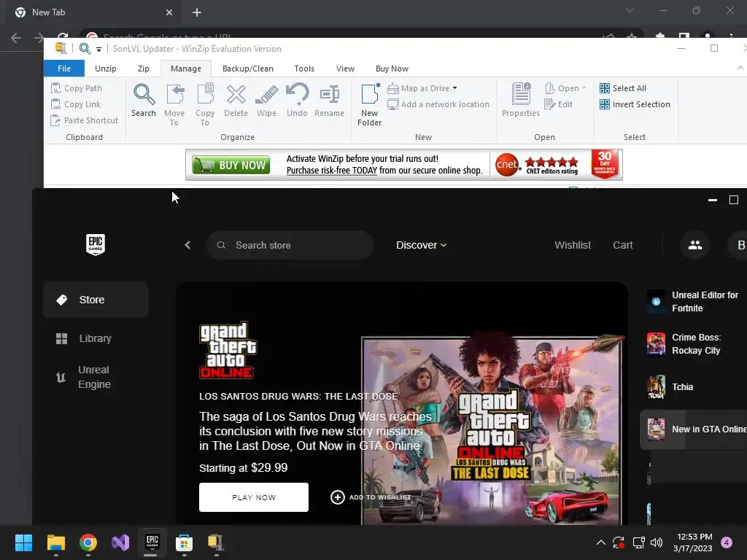Switch to the Backup/Clean tab
Screen dimensions: 747x560
(248, 69)
